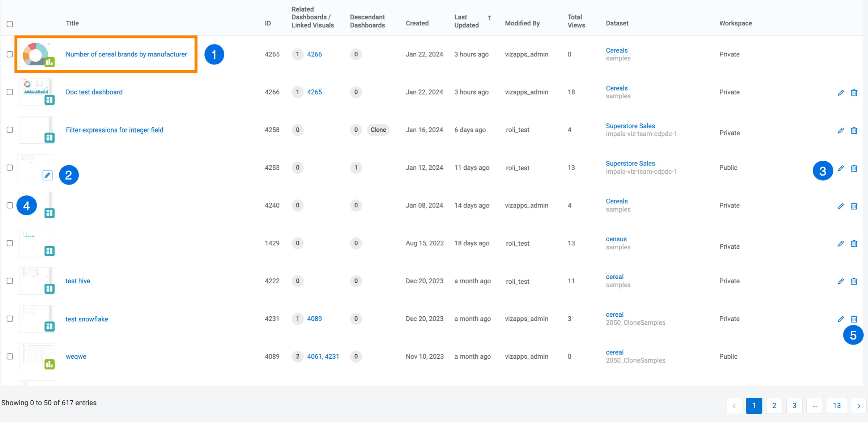
Task: Open Cereals dataset in row 4265
Action: (617, 50)
